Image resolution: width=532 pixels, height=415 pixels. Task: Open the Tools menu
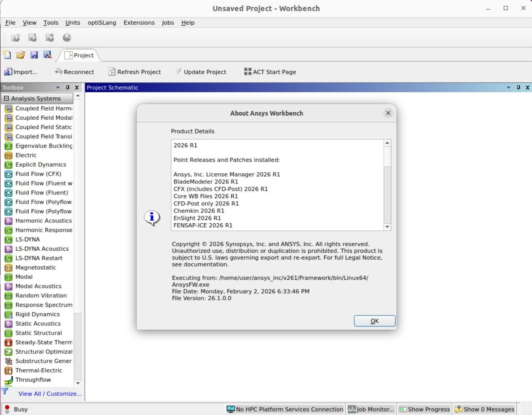click(x=51, y=23)
